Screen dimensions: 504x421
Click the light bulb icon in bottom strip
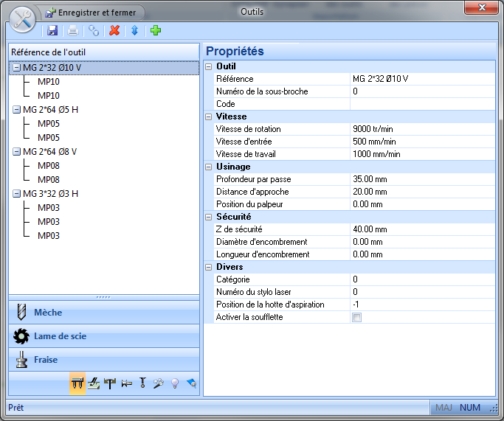175,383
